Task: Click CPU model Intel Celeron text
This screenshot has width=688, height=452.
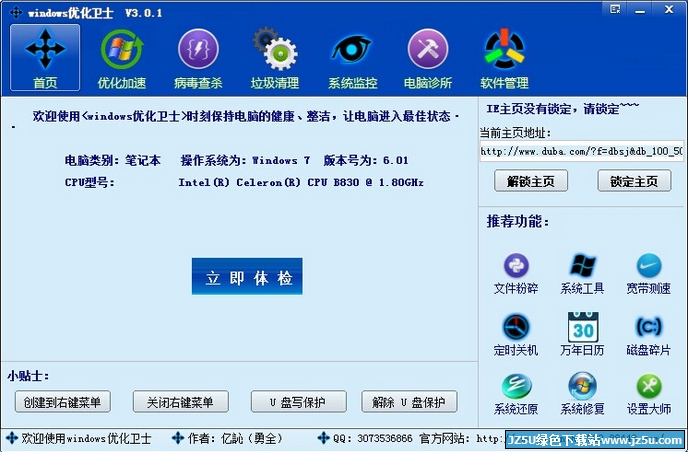Action: 301,182
